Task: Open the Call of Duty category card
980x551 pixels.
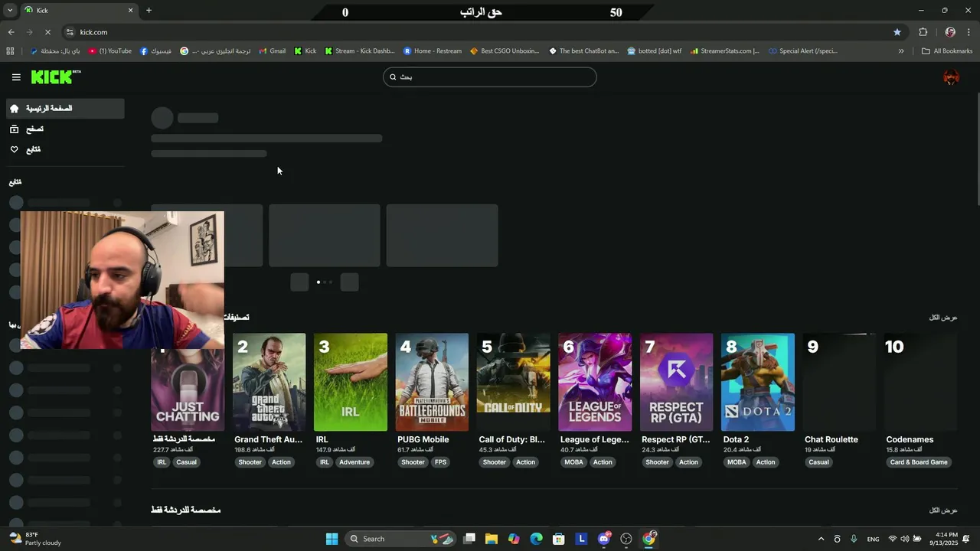Action: pyautogui.click(x=513, y=382)
